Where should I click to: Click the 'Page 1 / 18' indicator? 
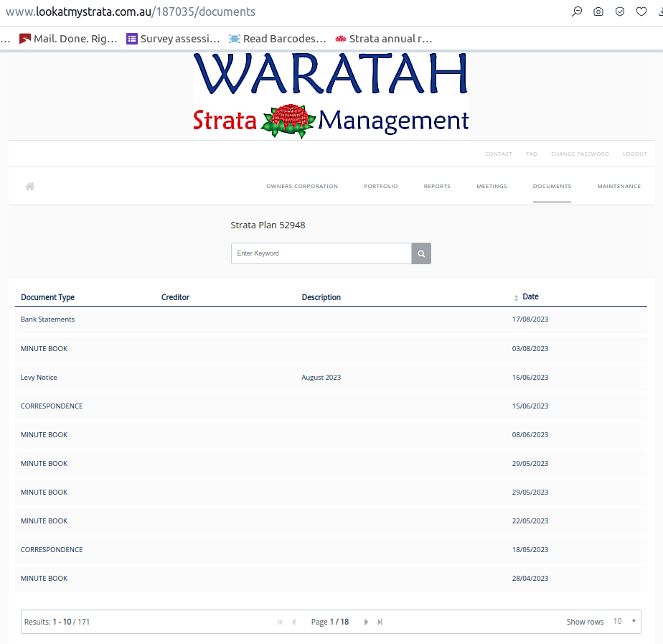[x=330, y=622]
